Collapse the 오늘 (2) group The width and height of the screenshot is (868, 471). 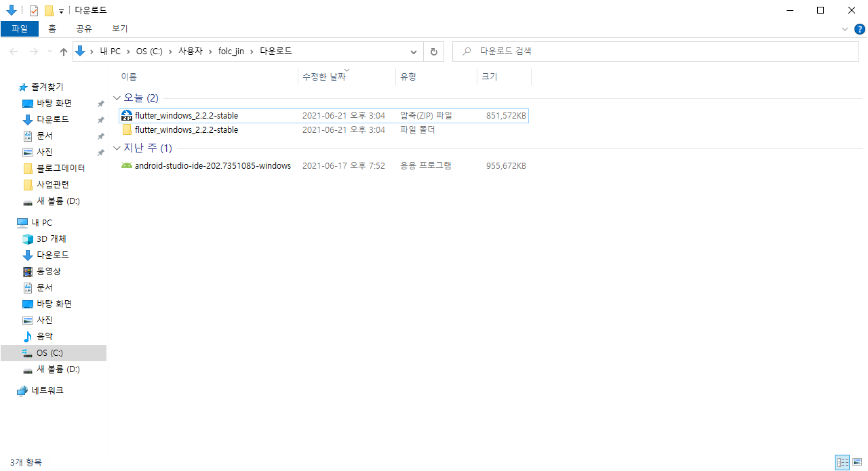point(117,98)
